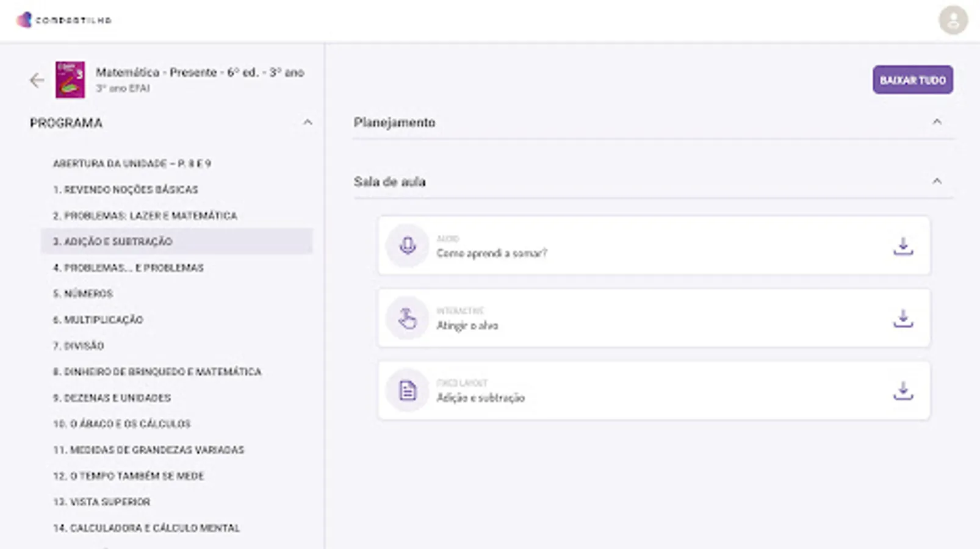Open "12. O TEMPO TAMBÉM SE MEDE"

click(x=129, y=476)
